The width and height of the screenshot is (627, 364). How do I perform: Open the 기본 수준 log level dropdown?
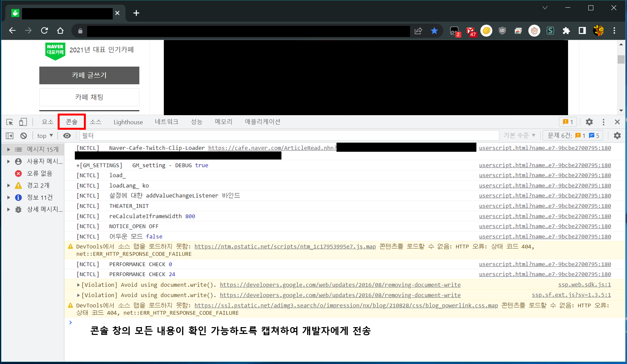(519, 136)
